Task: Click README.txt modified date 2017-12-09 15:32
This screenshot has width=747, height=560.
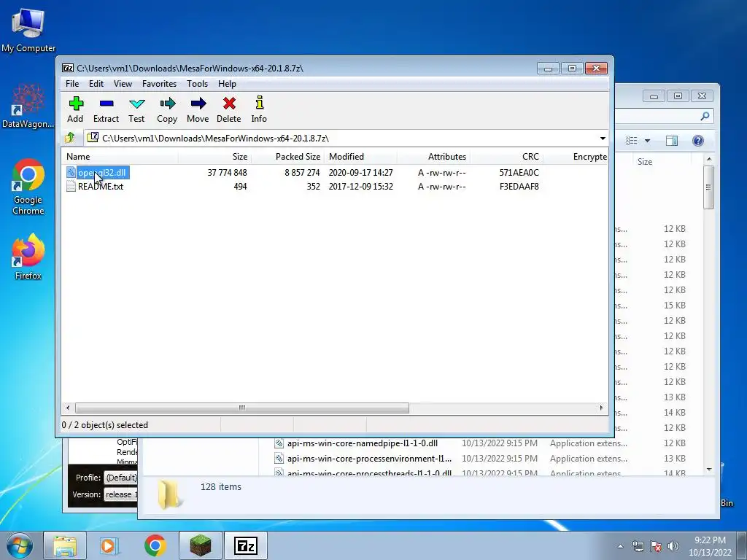Action: pyautogui.click(x=360, y=187)
